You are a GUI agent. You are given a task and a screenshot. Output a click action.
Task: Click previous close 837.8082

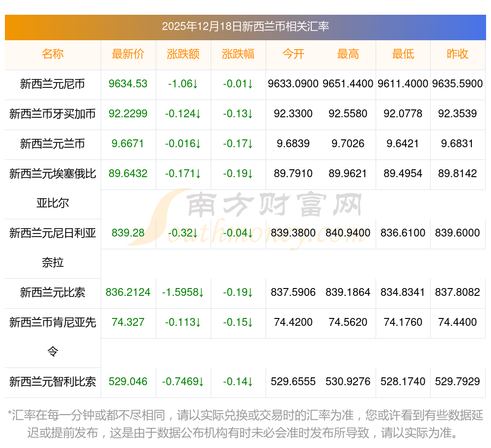coord(458,292)
